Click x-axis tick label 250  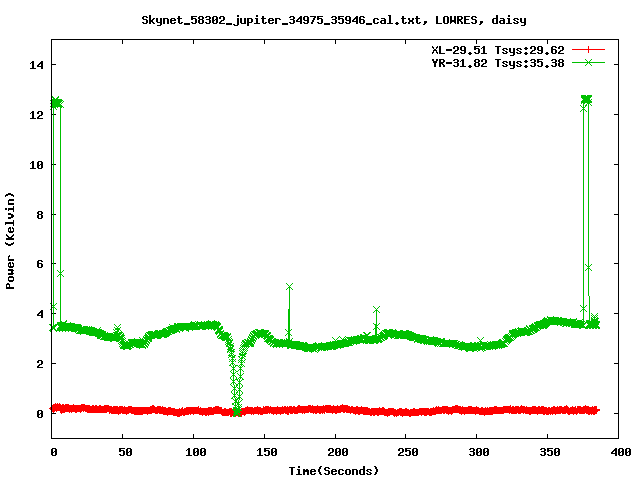click(408, 452)
